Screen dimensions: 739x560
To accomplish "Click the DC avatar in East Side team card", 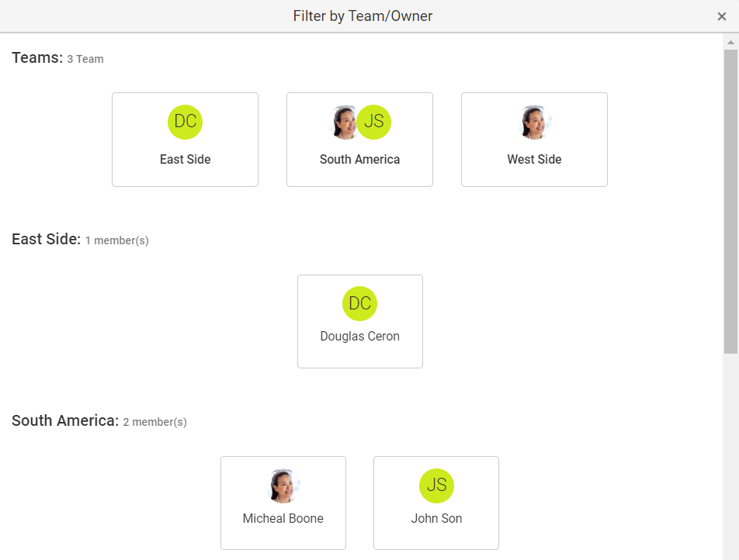I will tap(186, 122).
